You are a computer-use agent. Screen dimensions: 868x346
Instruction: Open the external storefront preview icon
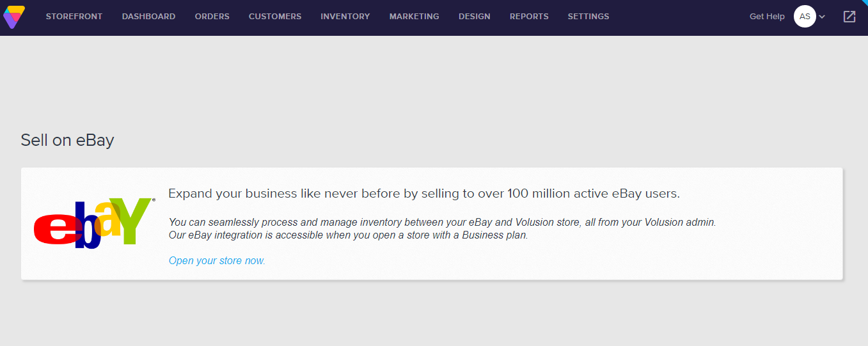tap(849, 17)
